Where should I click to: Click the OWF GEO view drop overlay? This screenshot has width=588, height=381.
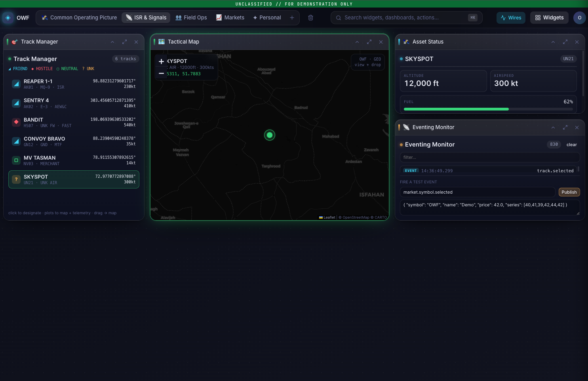368,62
